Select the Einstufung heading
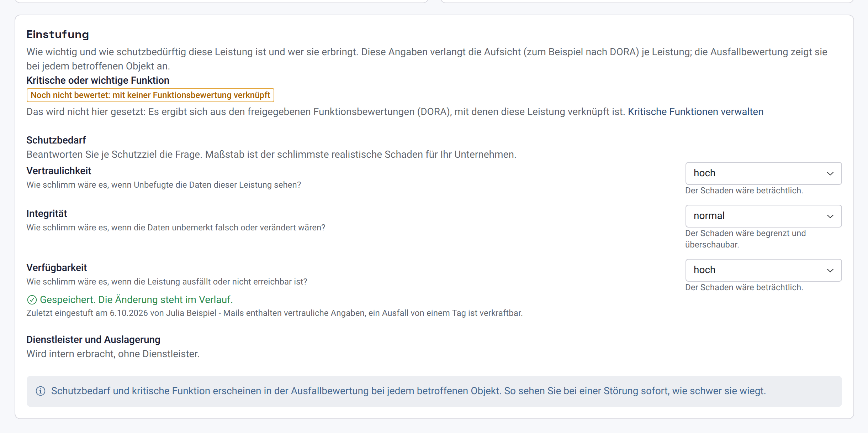Screen dimensions: 868x433 tap(58, 35)
